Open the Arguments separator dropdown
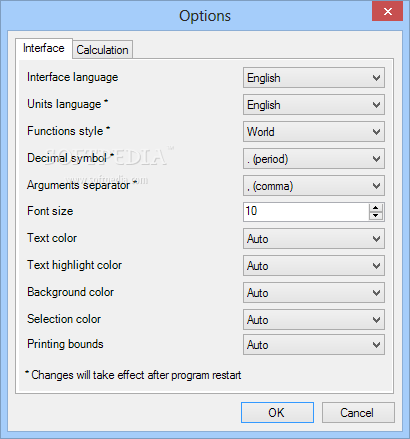The height and width of the screenshot is (439, 410). [314, 186]
